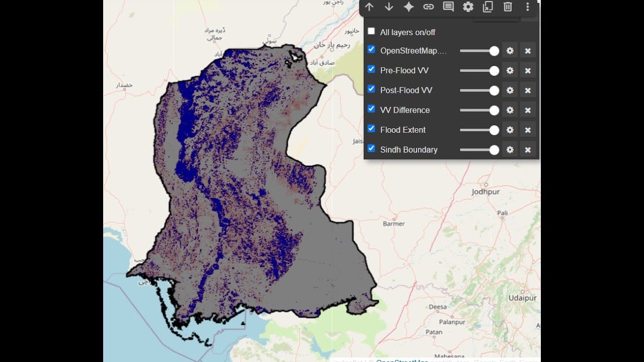Remove the OpenStreetMap layer with its X
The image size is (644, 362).
(528, 51)
